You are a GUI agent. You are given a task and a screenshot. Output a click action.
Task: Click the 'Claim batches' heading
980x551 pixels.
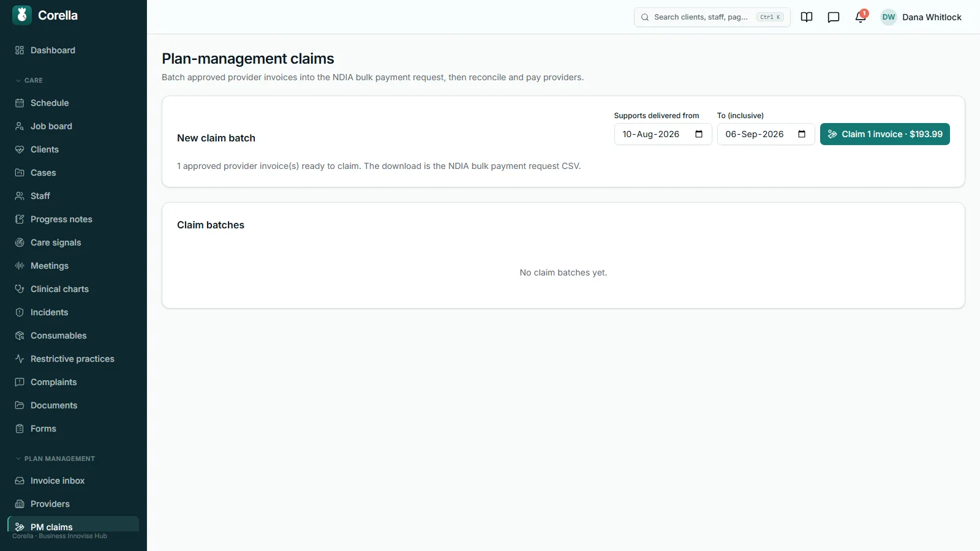(x=211, y=225)
